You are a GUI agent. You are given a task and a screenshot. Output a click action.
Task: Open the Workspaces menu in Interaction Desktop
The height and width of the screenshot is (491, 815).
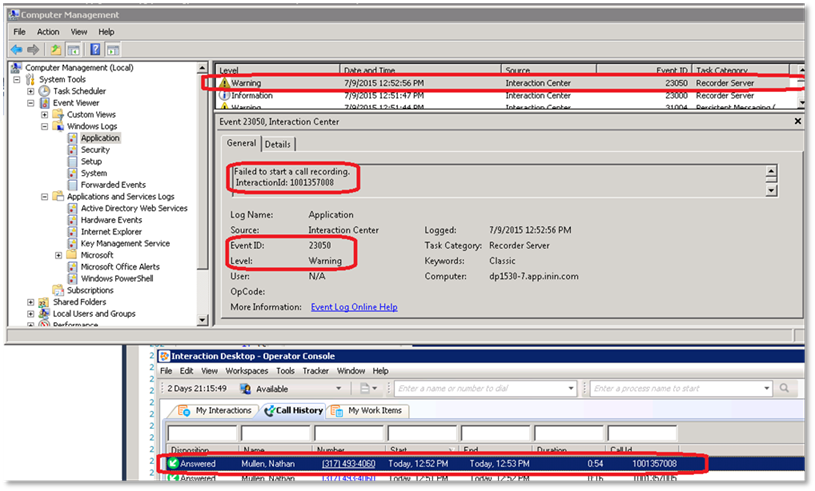(247, 371)
